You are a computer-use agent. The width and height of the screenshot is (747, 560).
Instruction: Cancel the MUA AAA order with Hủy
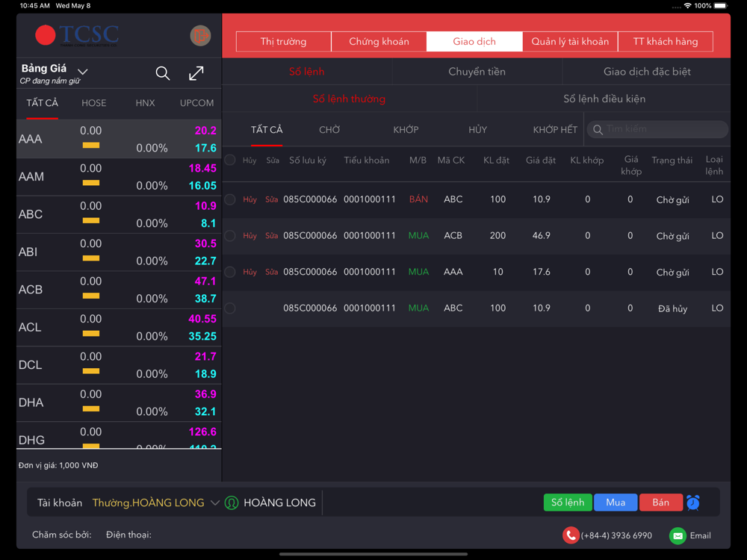point(249,272)
